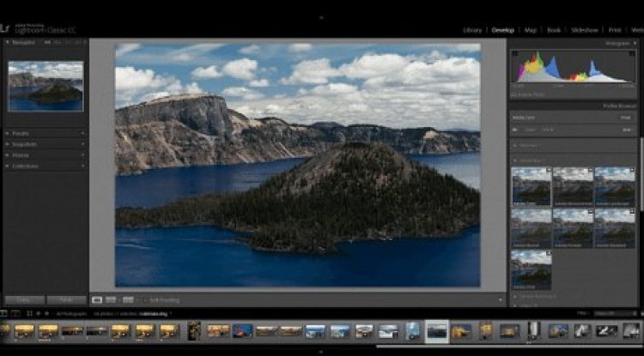Select the dark vertical filmstrip thumbnail
This screenshot has height=356, width=644.
pos(193,330)
